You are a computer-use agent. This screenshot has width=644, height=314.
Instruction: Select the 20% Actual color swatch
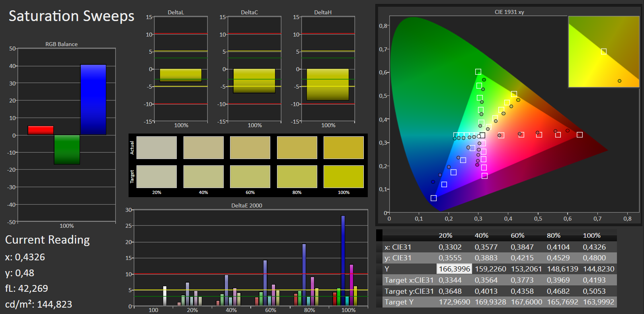point(156,148)
